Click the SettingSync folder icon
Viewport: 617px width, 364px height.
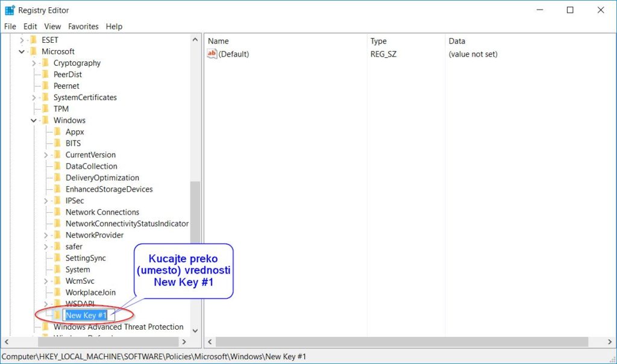[58, 258]
